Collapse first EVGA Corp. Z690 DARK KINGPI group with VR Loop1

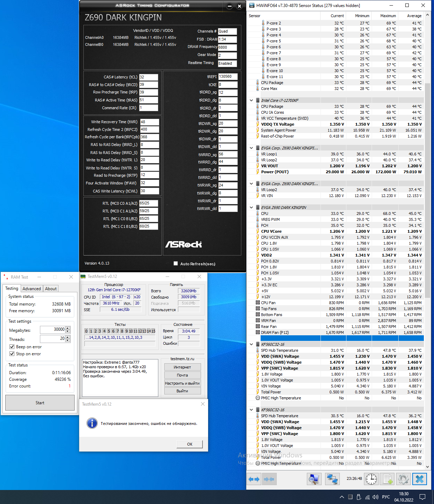(251, 148)
